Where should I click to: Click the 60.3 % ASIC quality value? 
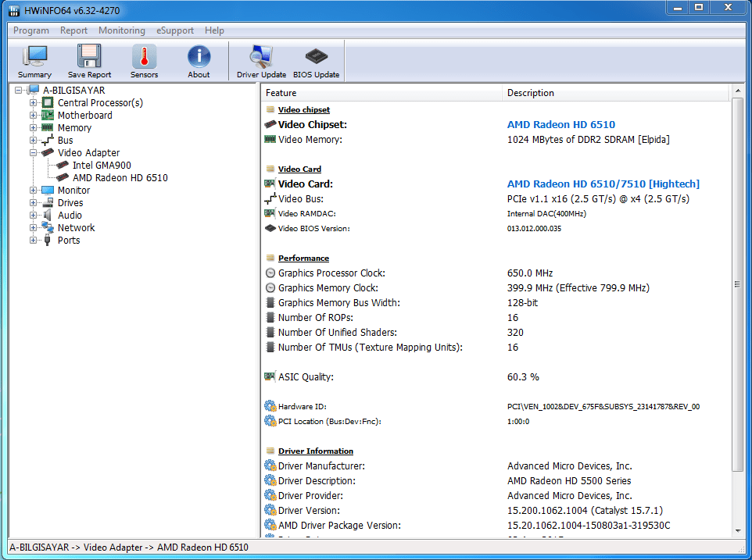523,377
